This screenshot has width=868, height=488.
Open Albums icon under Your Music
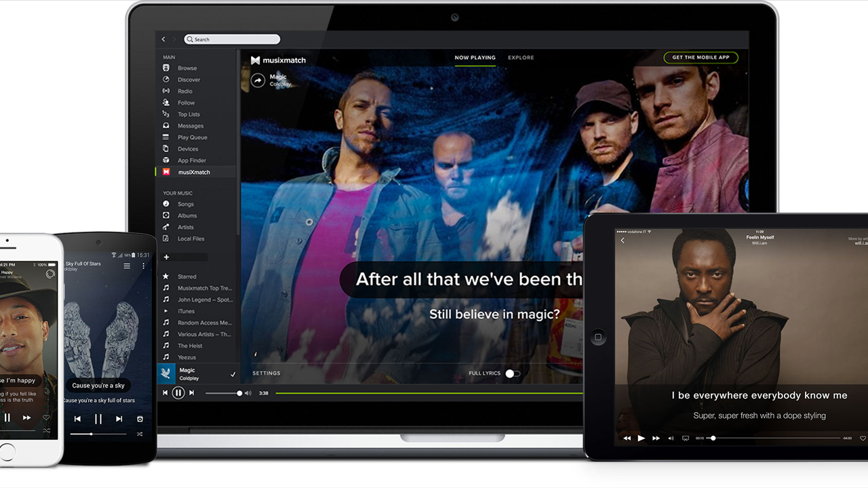pos(166,216)
